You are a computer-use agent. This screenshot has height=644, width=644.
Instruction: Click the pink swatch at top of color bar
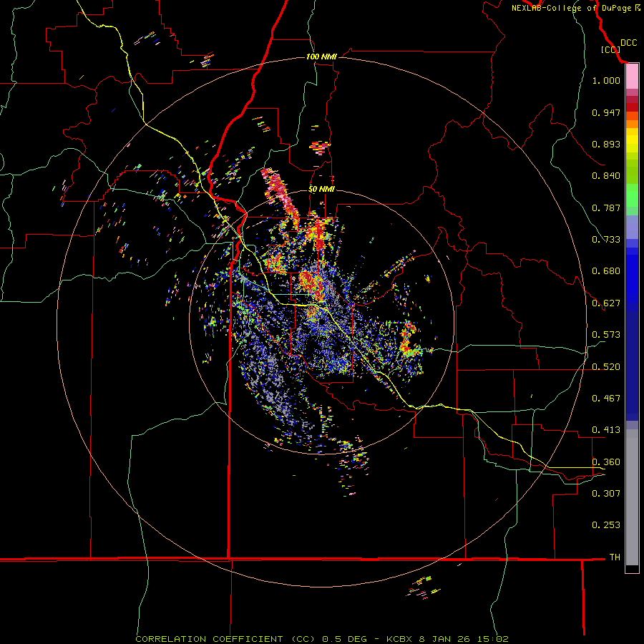click(x=632, y=77)
